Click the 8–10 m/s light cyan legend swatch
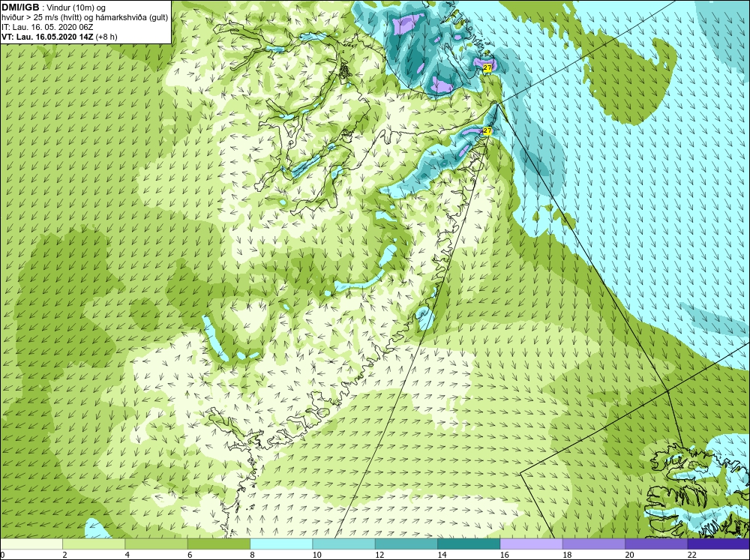 (x=281, y=544)
